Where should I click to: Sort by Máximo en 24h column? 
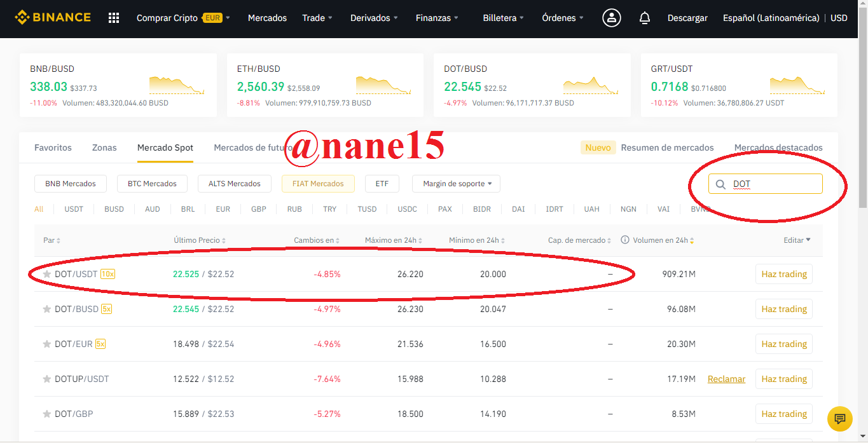[x=394, y=240]
